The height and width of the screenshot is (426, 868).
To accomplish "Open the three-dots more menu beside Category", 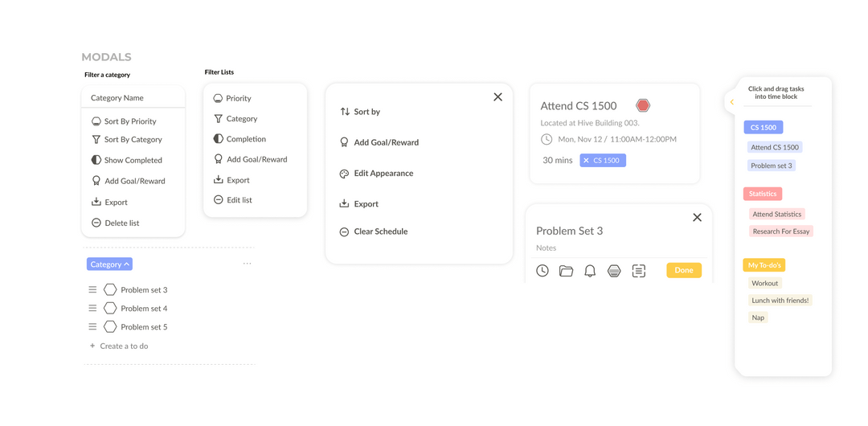I will 247,263.
